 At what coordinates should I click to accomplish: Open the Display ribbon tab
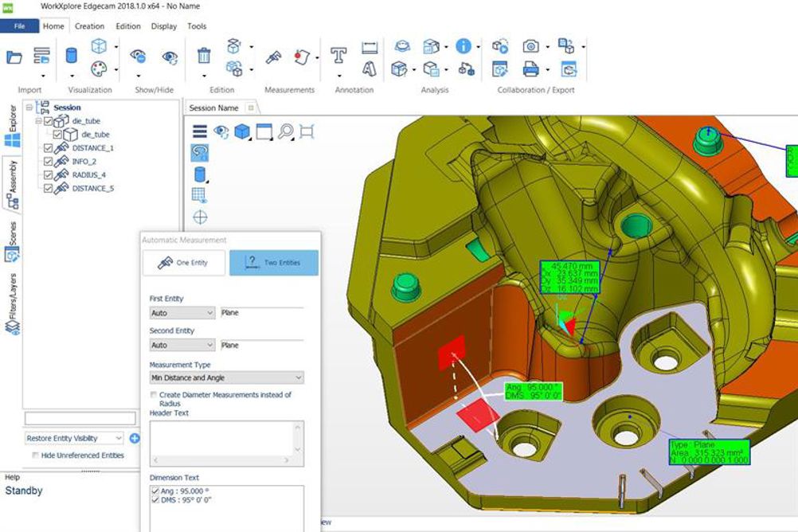click(164, 26)
